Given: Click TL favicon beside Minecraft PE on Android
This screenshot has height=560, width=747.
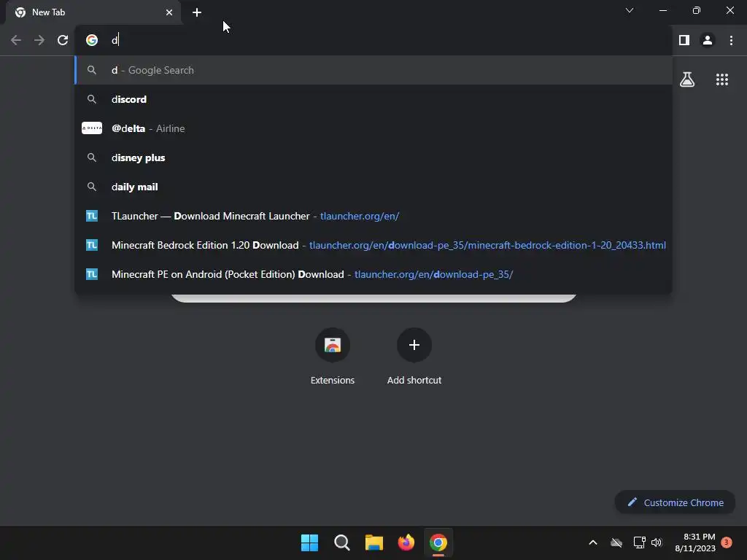Looking at the screenshot, I should coord(92,274).
